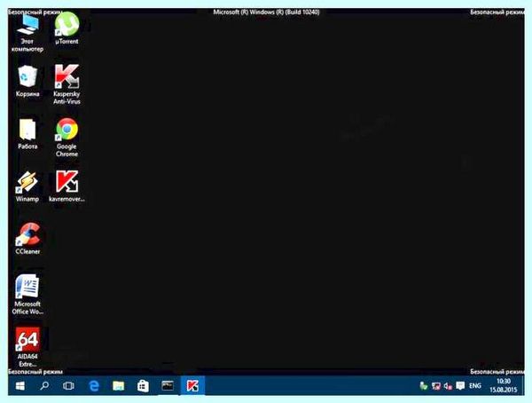Select the Winamp desktop shortcut
This screenshot has height=403, width=532.
[x=27, y=186]
